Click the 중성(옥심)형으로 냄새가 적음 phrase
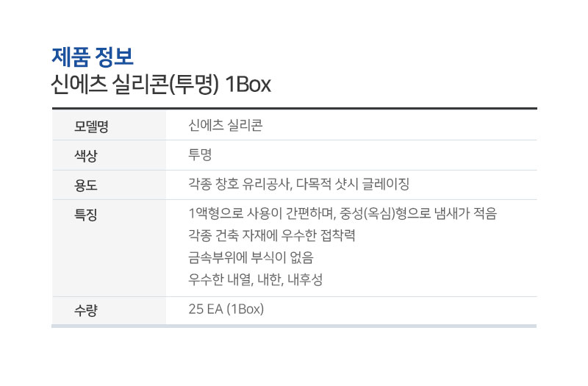Image resolution: width=588 pixels, height=386 pixels. click(x=418, y=213)
